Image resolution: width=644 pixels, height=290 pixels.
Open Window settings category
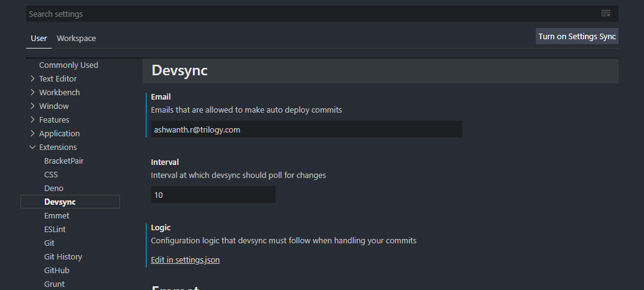pyautogui.click(x=54, y=106)
